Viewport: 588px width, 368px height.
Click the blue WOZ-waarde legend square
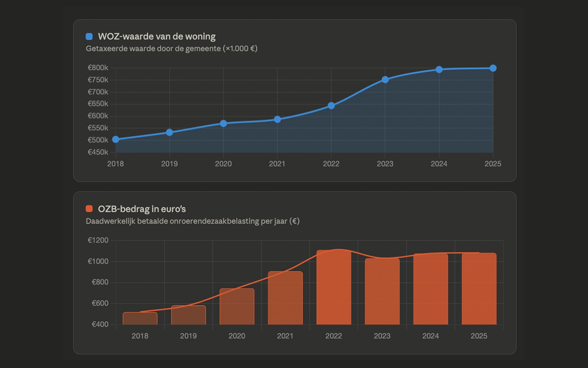[89, 36]
